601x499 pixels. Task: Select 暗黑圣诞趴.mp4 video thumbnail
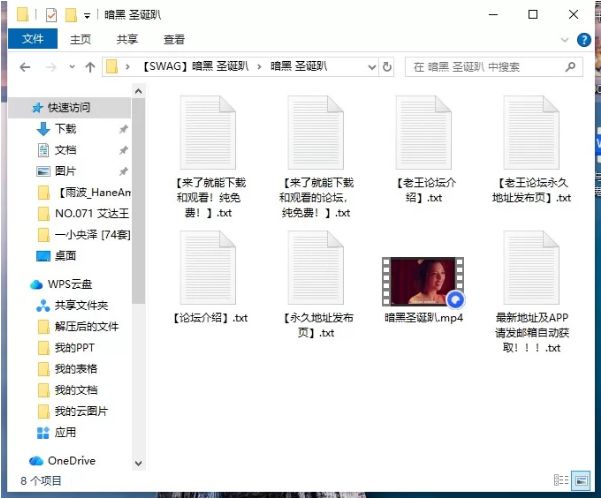423,282
